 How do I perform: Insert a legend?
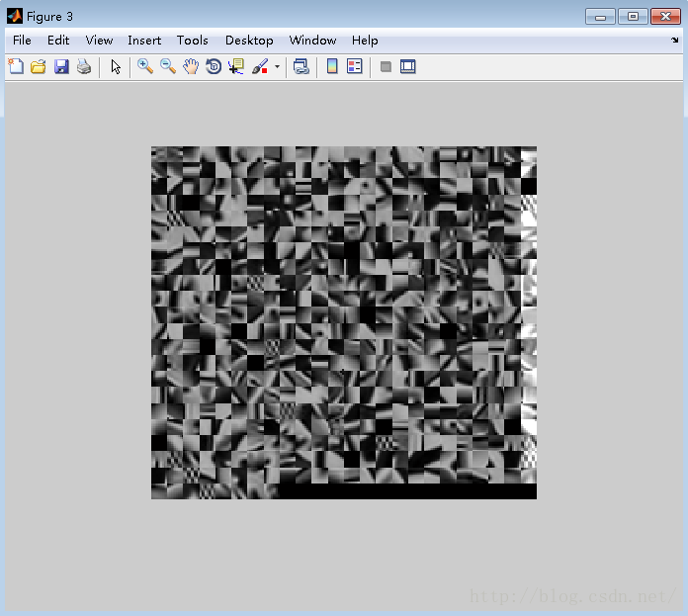pyautogui.click(x=355, y=66)
